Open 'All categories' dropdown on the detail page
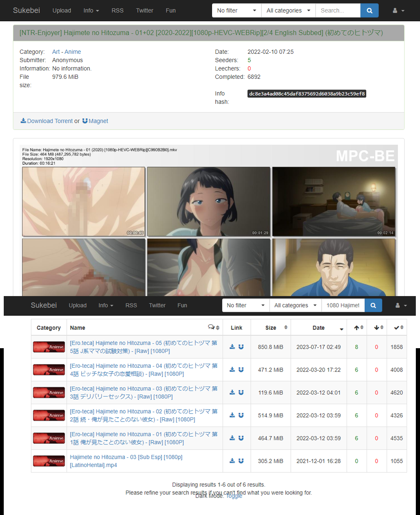 click(x=288, y=10)
